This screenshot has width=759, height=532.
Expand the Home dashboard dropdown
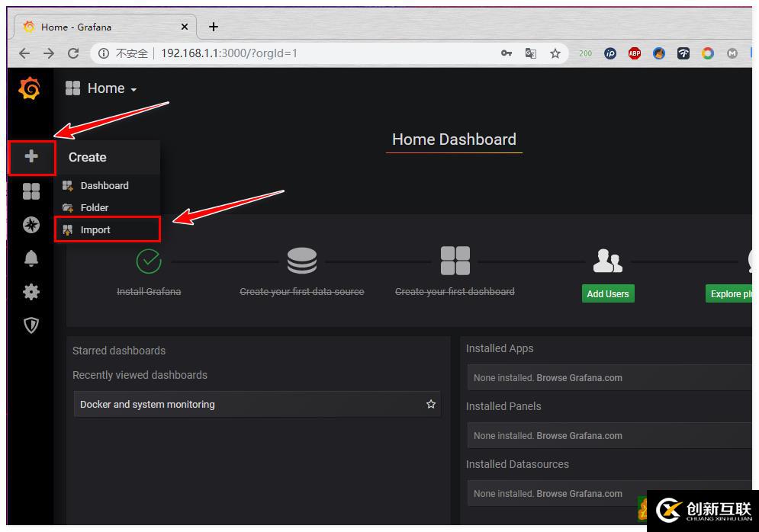coord(101,88)
